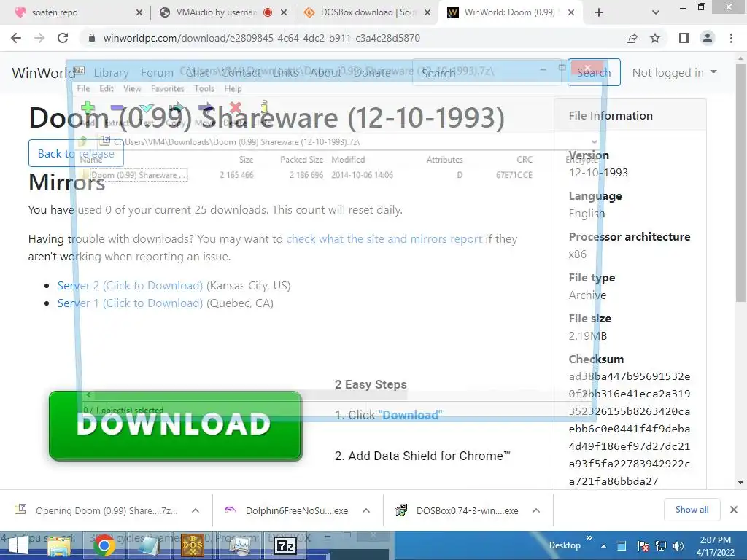Share this page using the share icon

tap(632, 38)
